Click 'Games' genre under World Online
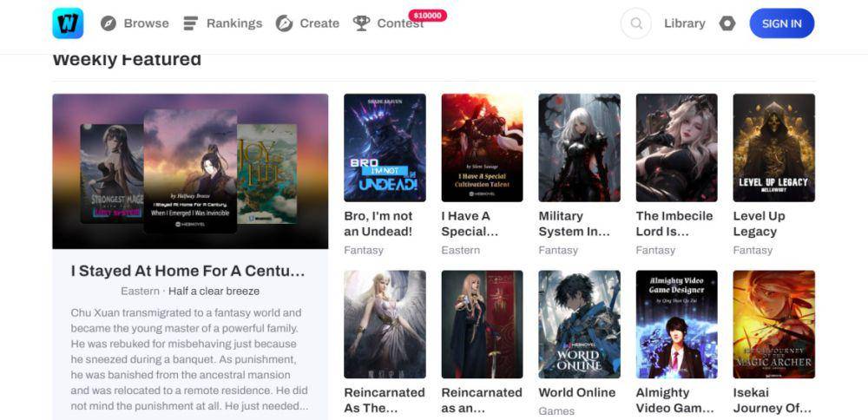The height and width of the screenshot is (420, 868). coord(556,411)
